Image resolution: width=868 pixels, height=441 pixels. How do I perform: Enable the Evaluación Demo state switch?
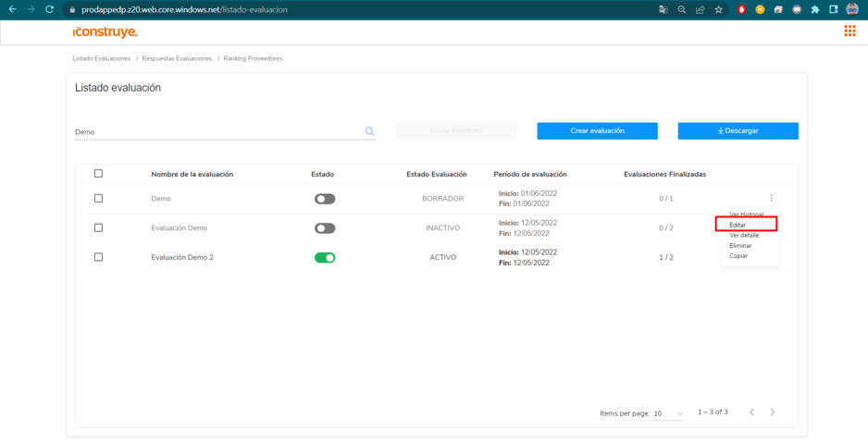(325, 228)
